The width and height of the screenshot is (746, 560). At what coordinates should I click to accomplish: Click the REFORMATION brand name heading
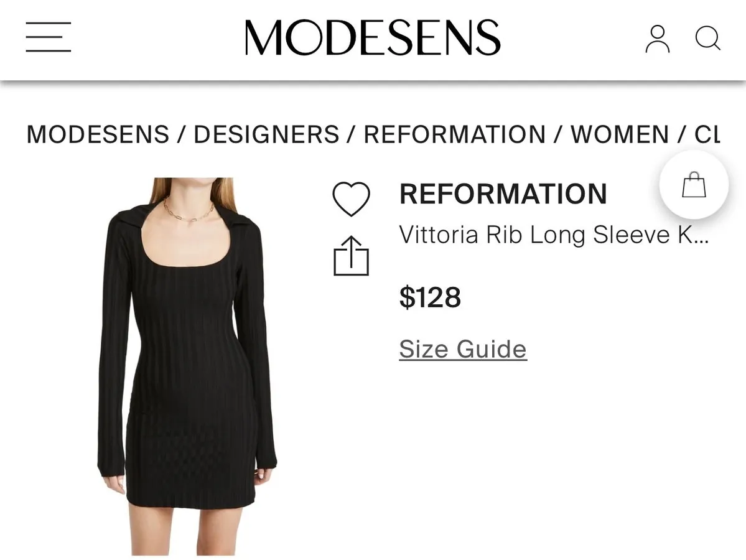(x=503, y=193)
